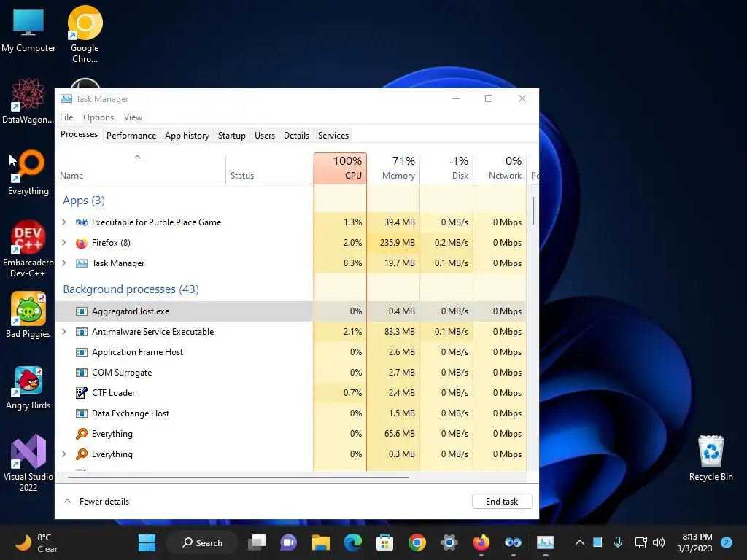Open Chrome from taskbar
Screen dimensions: 747x560
tap(417, 542)
